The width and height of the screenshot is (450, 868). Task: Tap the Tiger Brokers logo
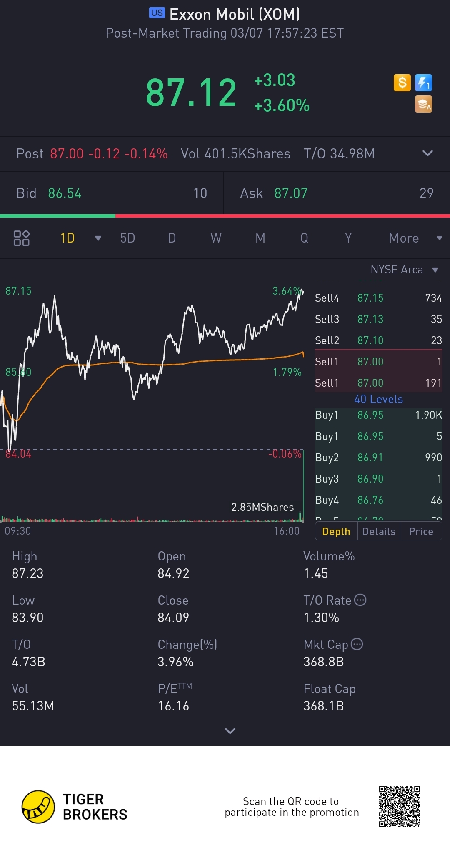tap(38, 807)
